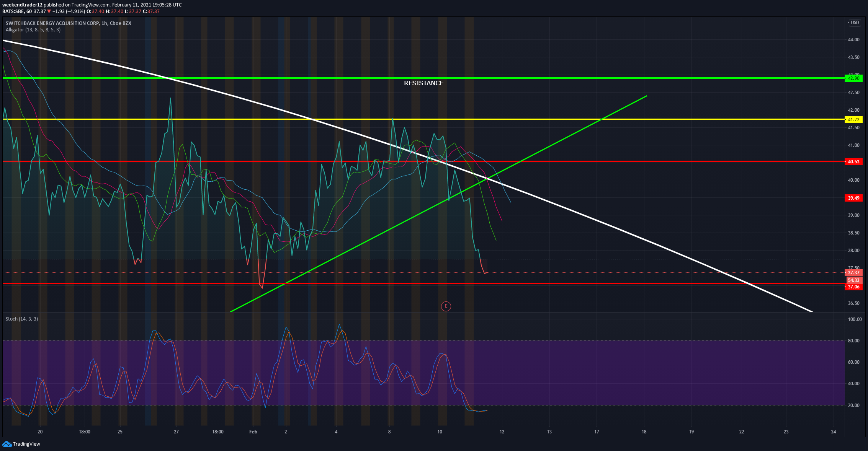The image size is (868, 451).
Task: Click the 37.06 support price label
Action: 853,287
